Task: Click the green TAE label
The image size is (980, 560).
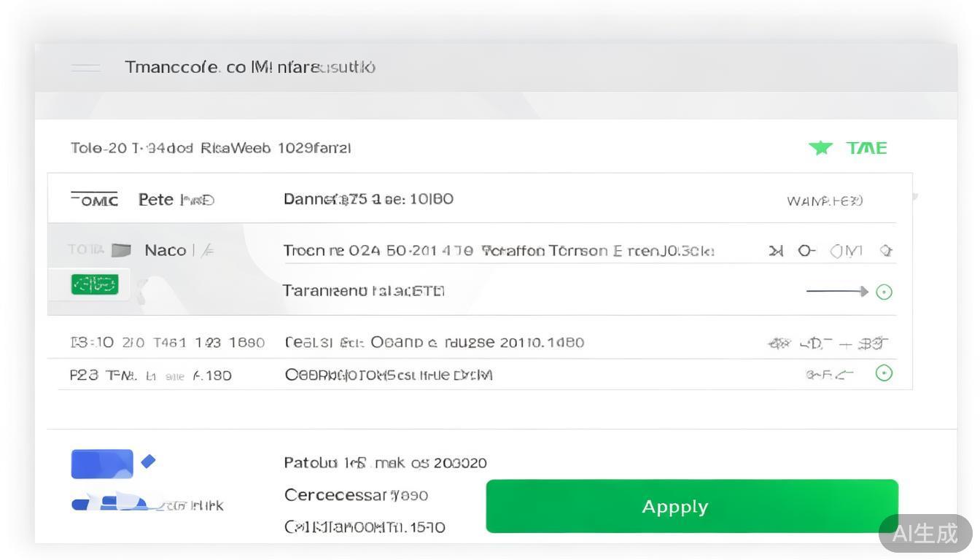Action: (867, 148)
